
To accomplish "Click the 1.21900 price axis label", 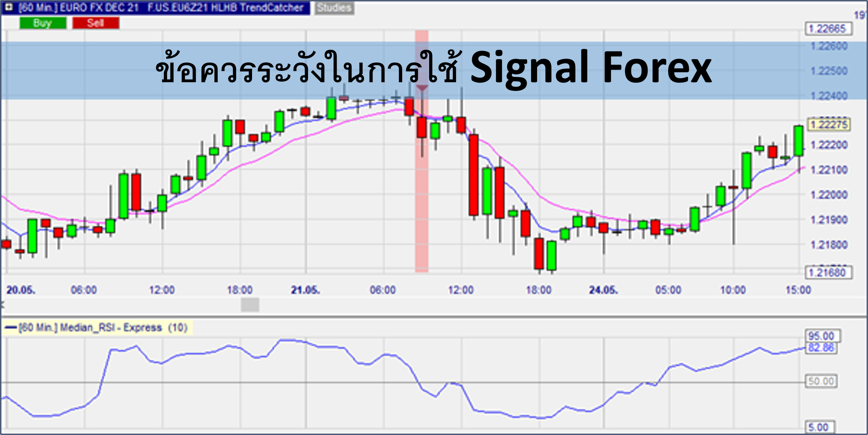I will point(829,220).
